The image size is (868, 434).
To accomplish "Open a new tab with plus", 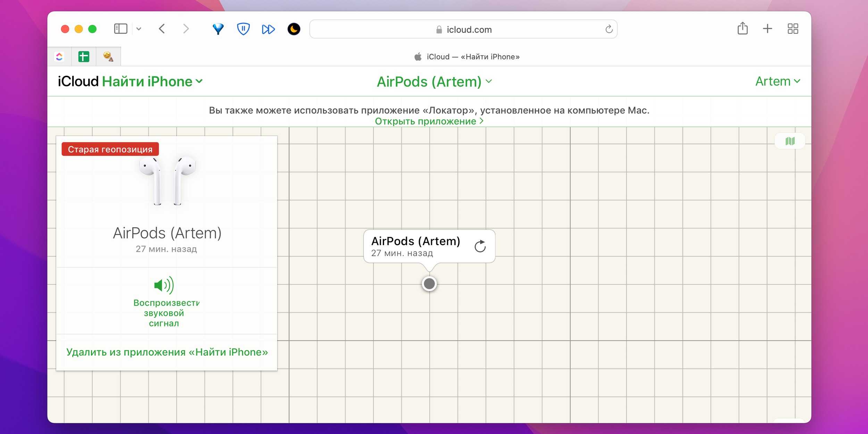I will pyautogui.click(x=767, y=28).
